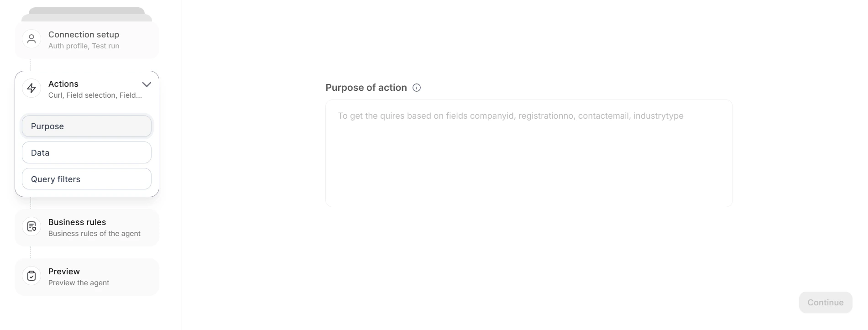Click the info icon next to Purpose of action

tap(416, 88)
